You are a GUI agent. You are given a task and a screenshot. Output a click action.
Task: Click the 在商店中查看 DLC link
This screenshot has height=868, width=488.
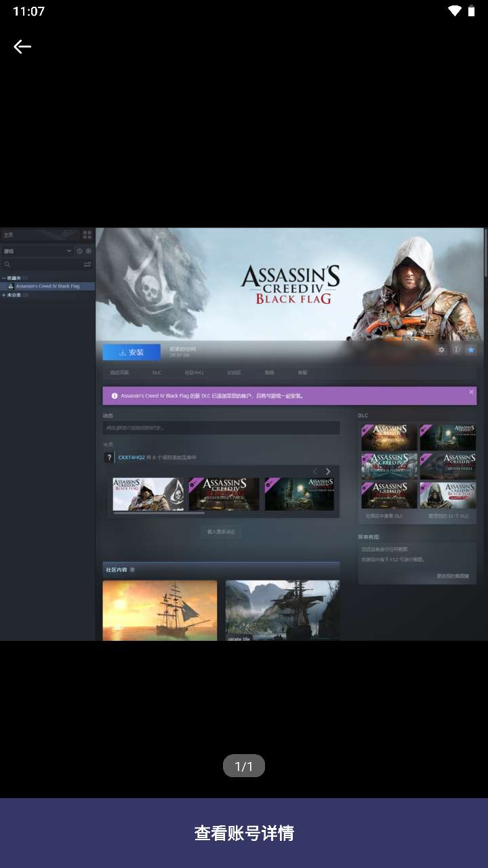tap(384, 516)
